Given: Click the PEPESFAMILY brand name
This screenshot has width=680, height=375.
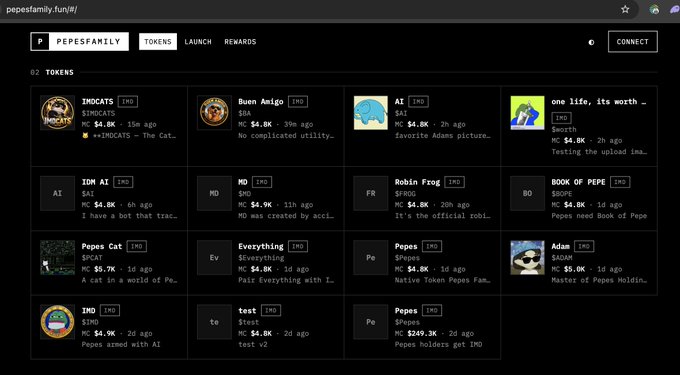Looking at the screenshot, I should point(88,42).
